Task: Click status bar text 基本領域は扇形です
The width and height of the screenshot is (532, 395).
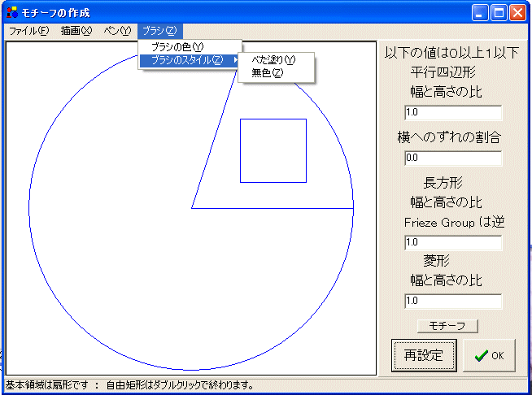Action: point(47,385)
